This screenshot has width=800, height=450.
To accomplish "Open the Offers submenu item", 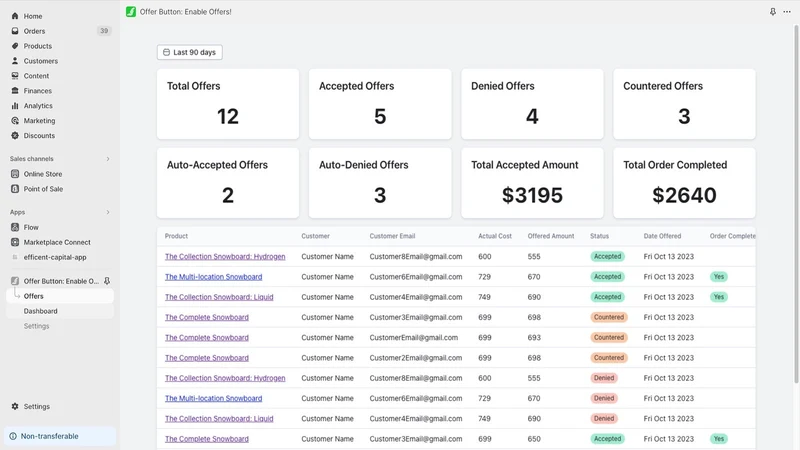I will [x=60, y=296].
